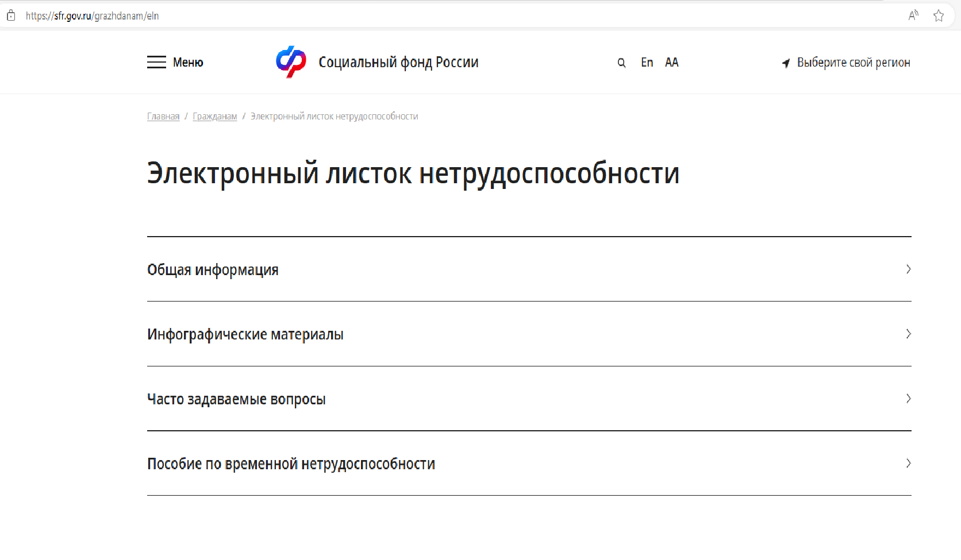Click the Социальный фонд России title
The image size is (961, 560).
tap(398, 62)
